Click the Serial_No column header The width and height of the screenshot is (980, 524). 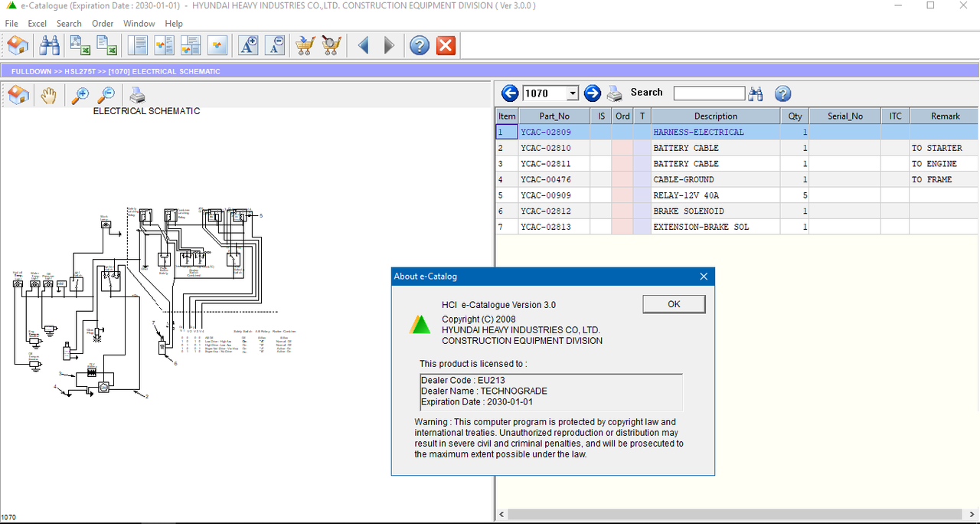[x=845, y=116]
